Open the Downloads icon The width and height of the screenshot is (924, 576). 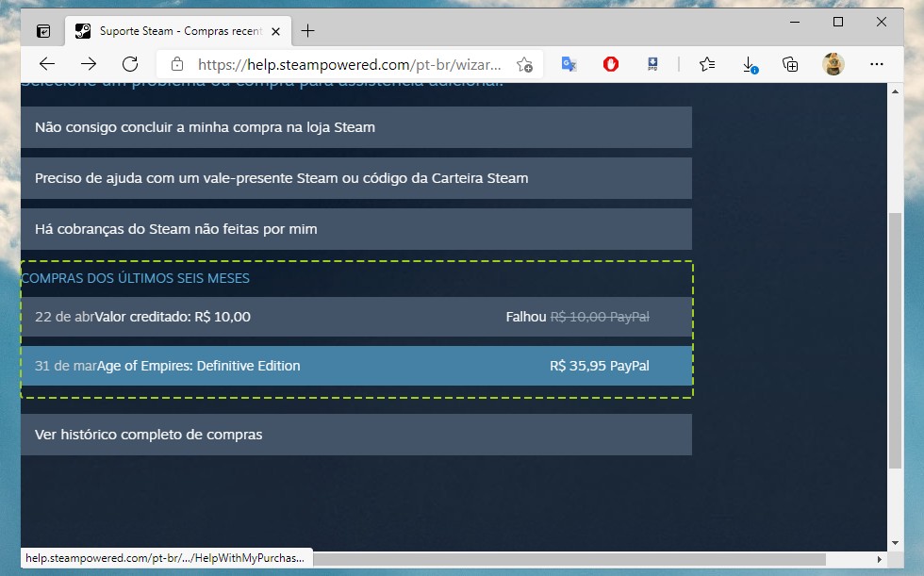(750, 64)
